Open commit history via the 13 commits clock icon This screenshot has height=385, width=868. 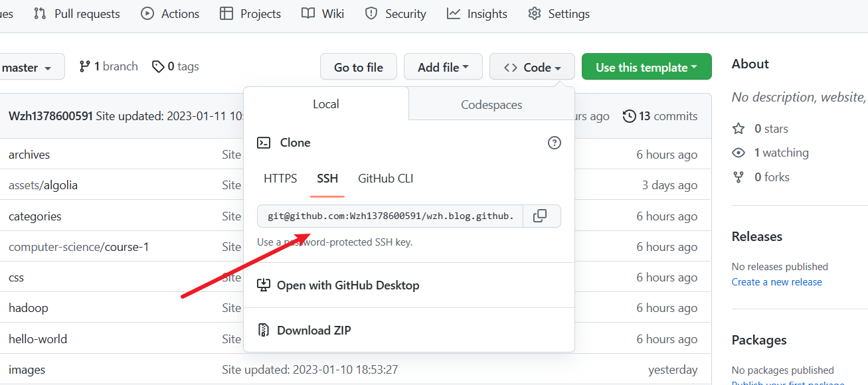click(630, 116)
